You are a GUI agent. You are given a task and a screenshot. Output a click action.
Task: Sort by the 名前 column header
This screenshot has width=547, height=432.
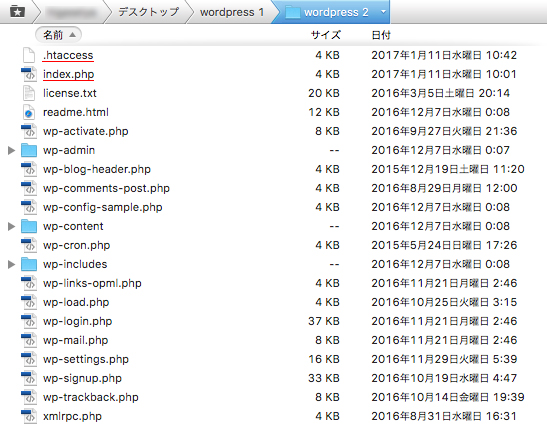tap(59, 35)
